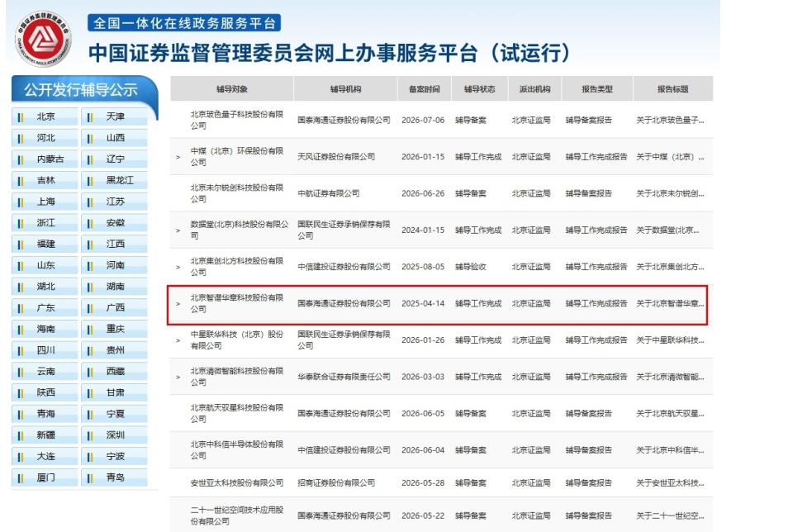793x532 pixels.
Task: Choose 辽宁 region
Action: coord(114,159)
